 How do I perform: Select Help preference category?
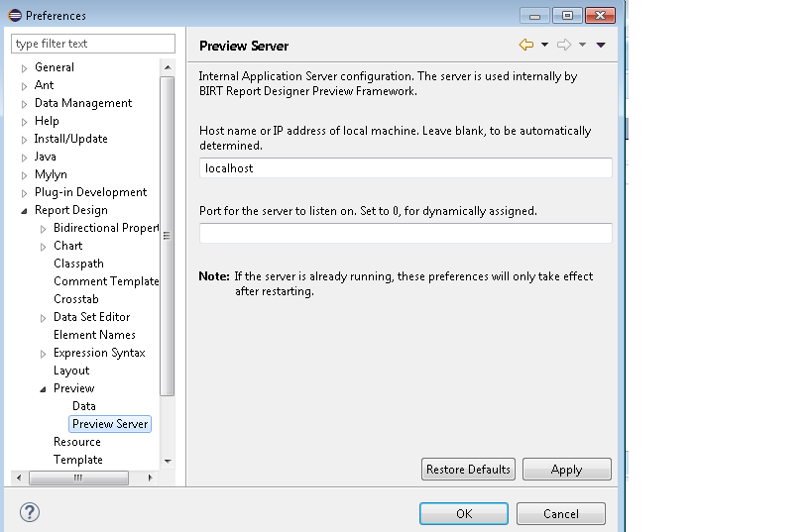pos(47,121)
